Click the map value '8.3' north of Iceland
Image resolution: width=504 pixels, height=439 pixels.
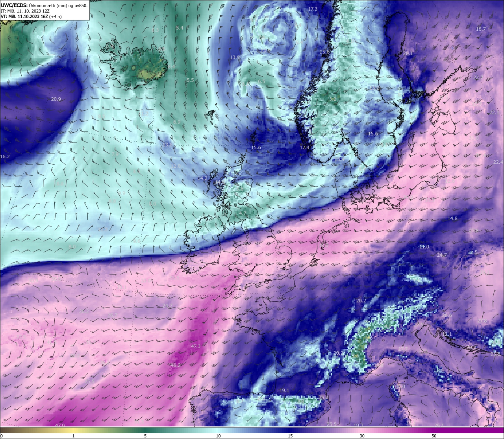tap(155, 30)
